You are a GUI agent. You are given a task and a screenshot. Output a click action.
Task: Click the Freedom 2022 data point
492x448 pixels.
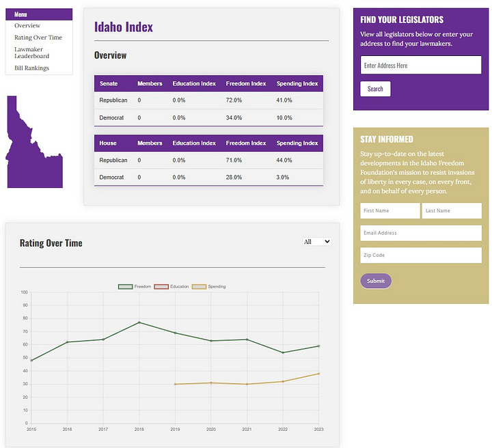[283, 352]
